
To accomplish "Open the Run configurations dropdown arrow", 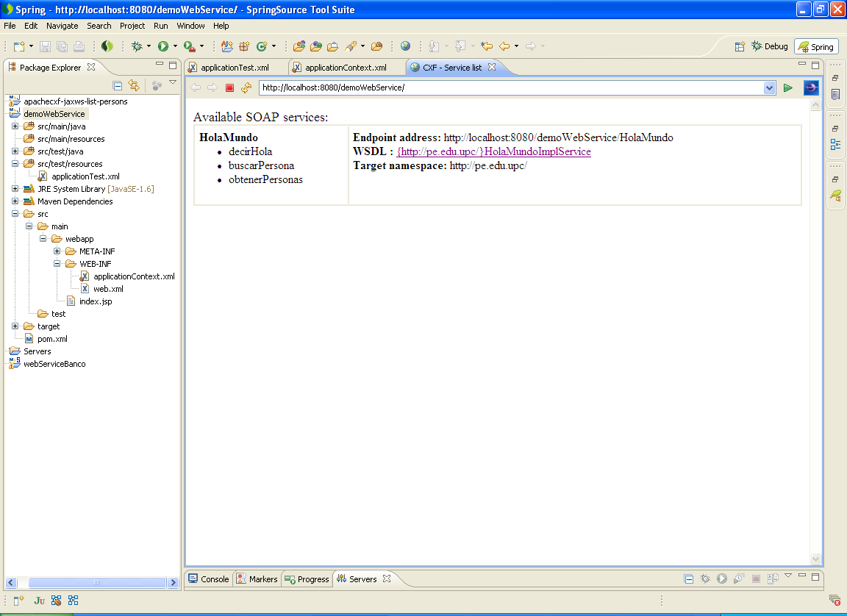I will (x=174, y=46).
